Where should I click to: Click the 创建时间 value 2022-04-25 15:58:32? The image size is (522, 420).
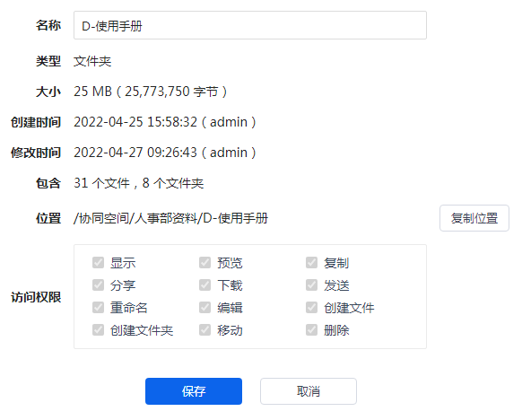point(135,122)
